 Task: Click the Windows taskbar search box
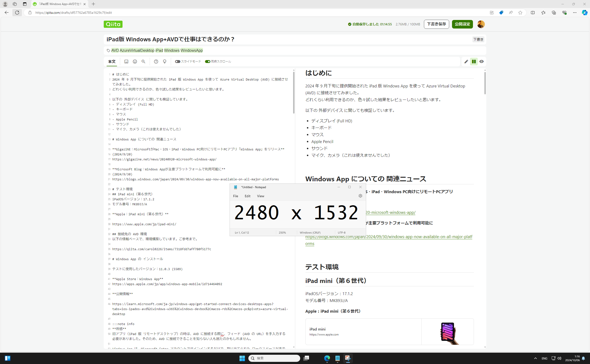[274, 358]
